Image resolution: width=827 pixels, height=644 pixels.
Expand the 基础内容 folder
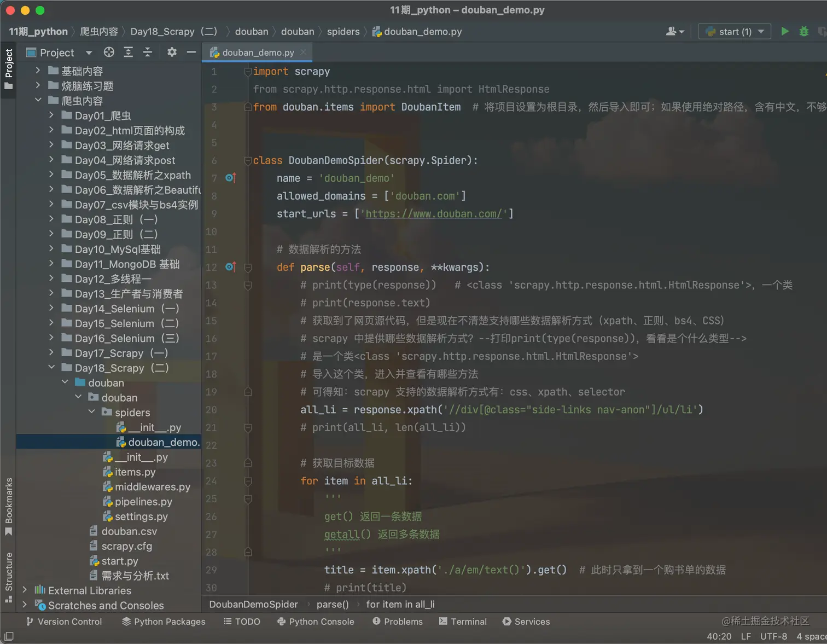point(38,71)
